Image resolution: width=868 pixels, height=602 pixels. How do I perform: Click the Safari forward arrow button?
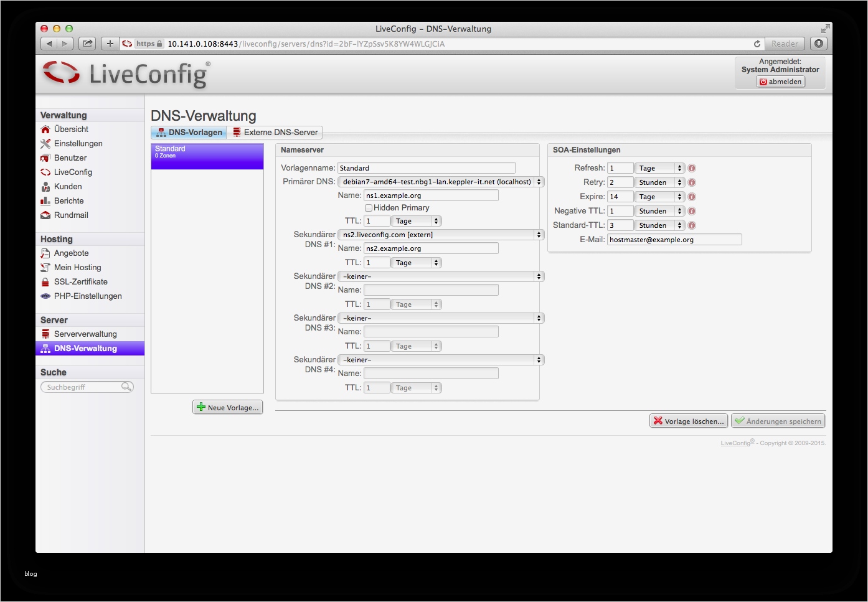[65, 44]
